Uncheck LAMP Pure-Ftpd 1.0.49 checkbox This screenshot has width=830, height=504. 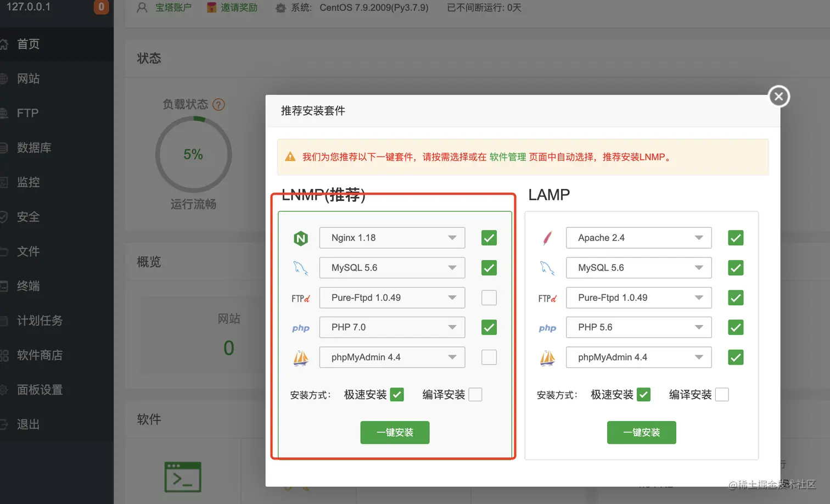click(736, 298)
